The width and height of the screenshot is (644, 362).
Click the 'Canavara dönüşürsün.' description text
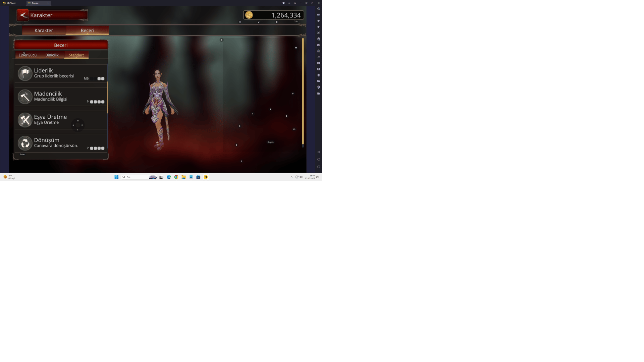[56, 146]
